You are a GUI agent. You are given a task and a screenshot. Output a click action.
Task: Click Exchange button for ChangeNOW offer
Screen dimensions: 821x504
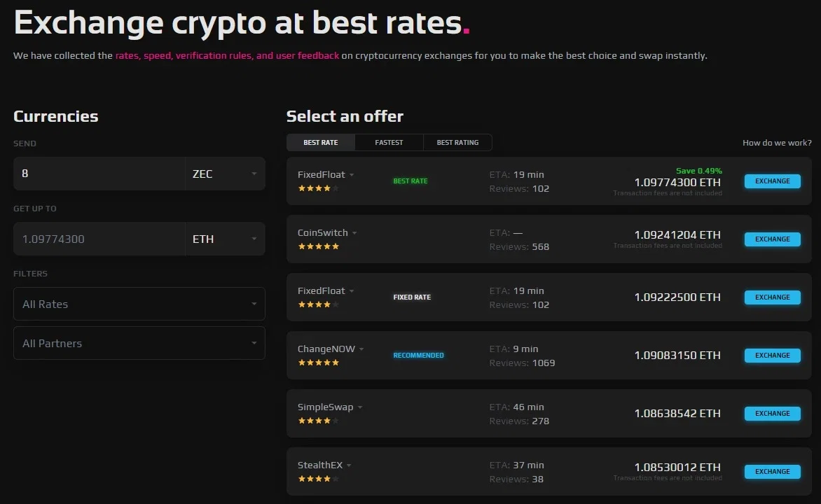pos(772,356)
